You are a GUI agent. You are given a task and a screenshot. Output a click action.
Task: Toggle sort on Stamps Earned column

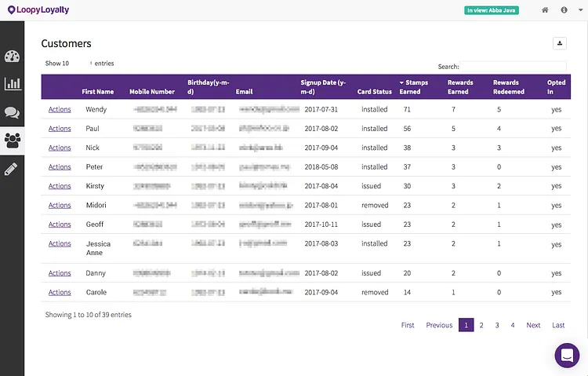(x=414, y=87)
